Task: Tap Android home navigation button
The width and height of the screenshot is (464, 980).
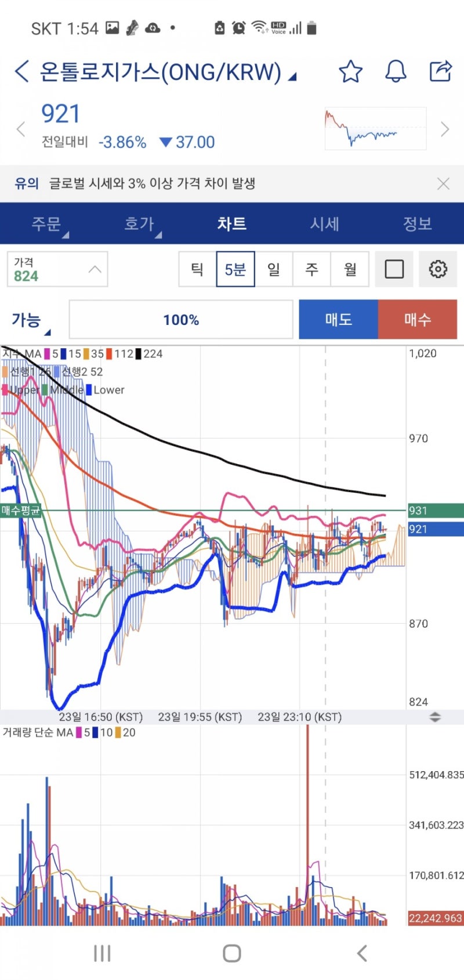Action: click(232, 953)
